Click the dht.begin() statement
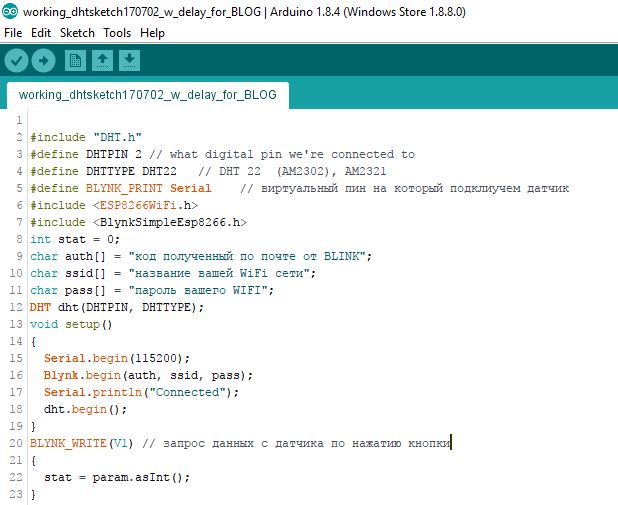The height and width of the screenshot is (505, 618). click(86, 409)
